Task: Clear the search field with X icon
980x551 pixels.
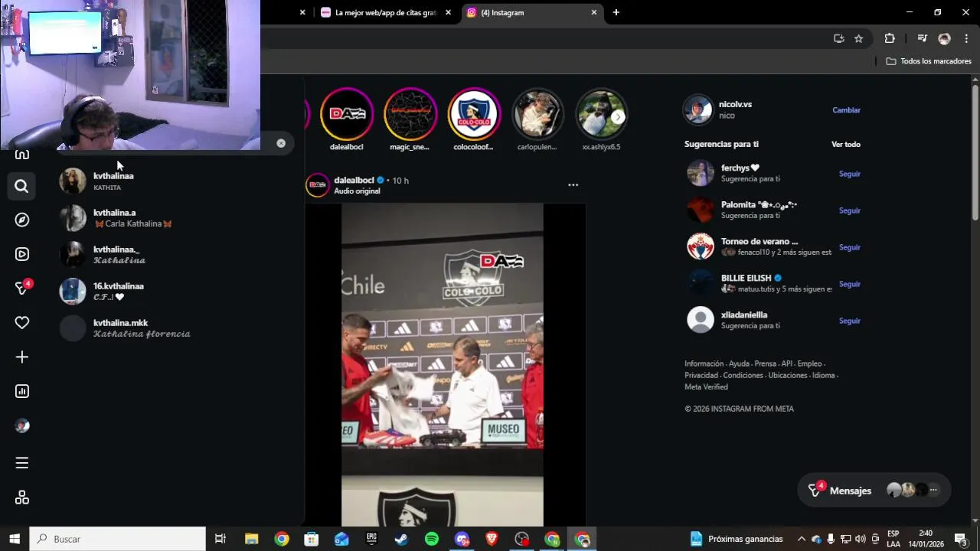Action: pos(281,143)
